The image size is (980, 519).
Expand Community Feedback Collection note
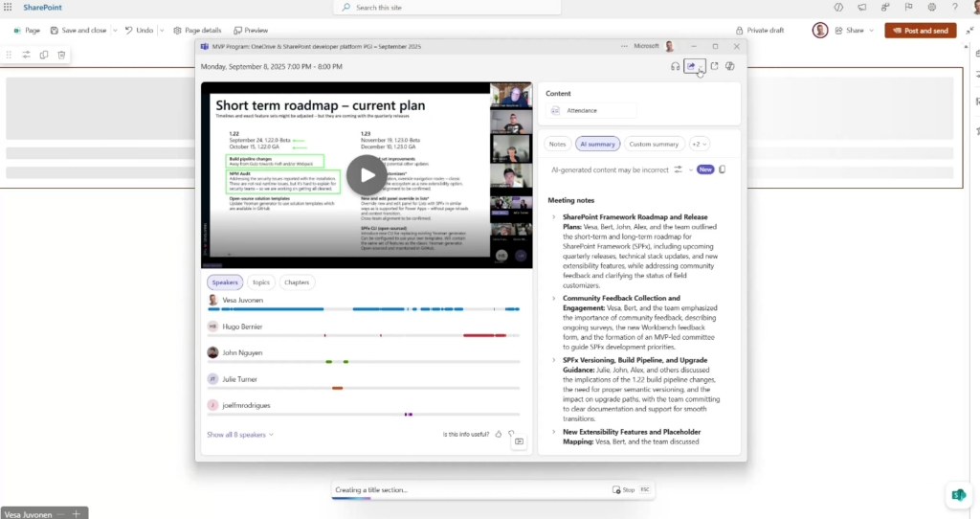554,298
